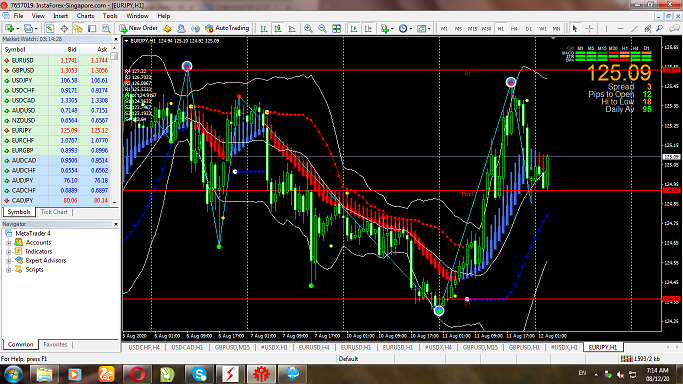Select the H4 timeframe

click(514, 28)
